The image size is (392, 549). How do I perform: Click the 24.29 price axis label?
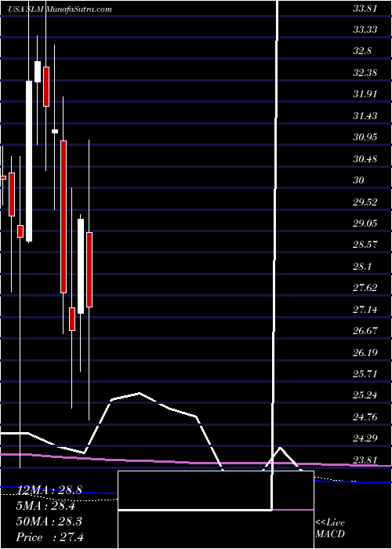[365, 438]
